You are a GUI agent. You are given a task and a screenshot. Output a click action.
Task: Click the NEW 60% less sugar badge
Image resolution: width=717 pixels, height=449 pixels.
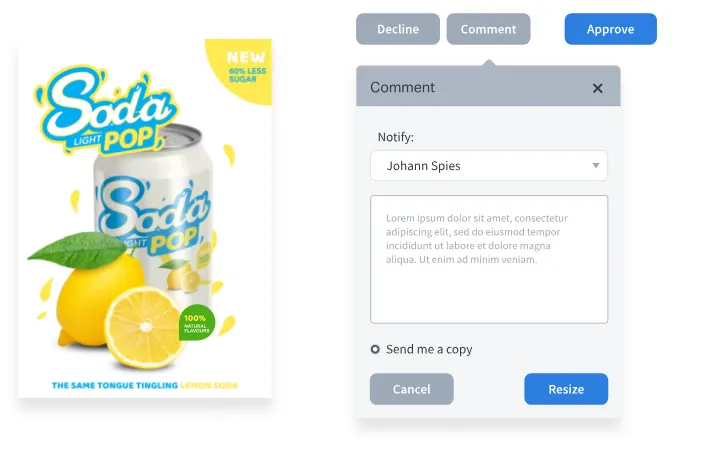[242, 69]
